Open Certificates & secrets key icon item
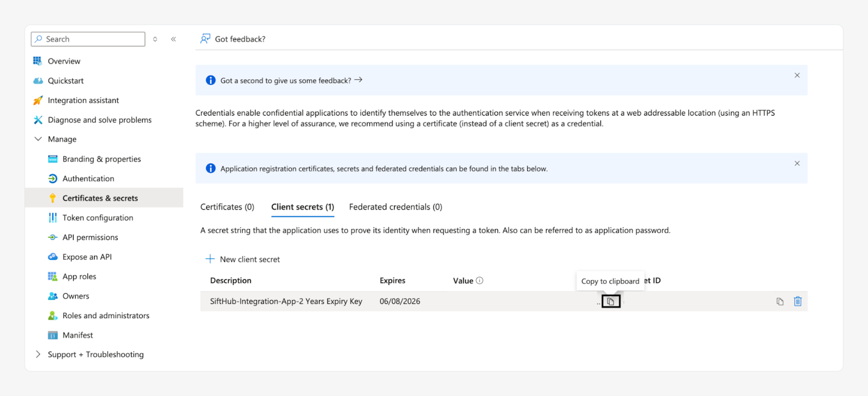Viewport: 868px width, 396px height. [x=100, y=198]
